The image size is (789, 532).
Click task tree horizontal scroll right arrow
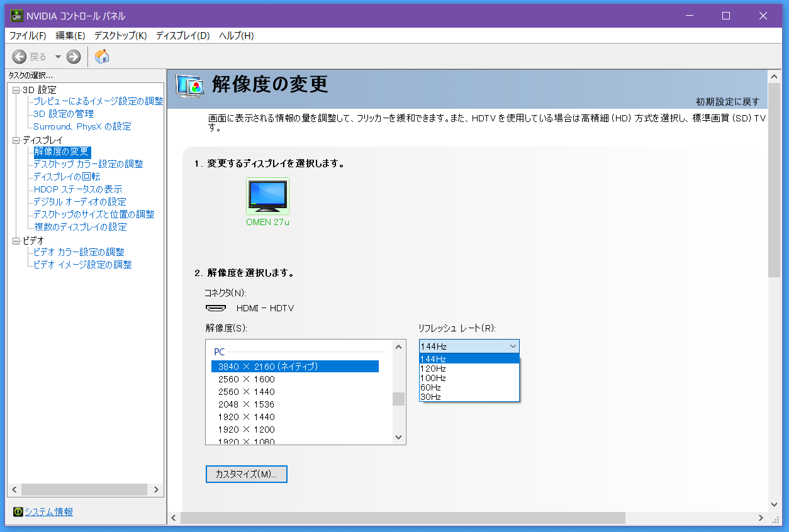[x=156, y=490]
